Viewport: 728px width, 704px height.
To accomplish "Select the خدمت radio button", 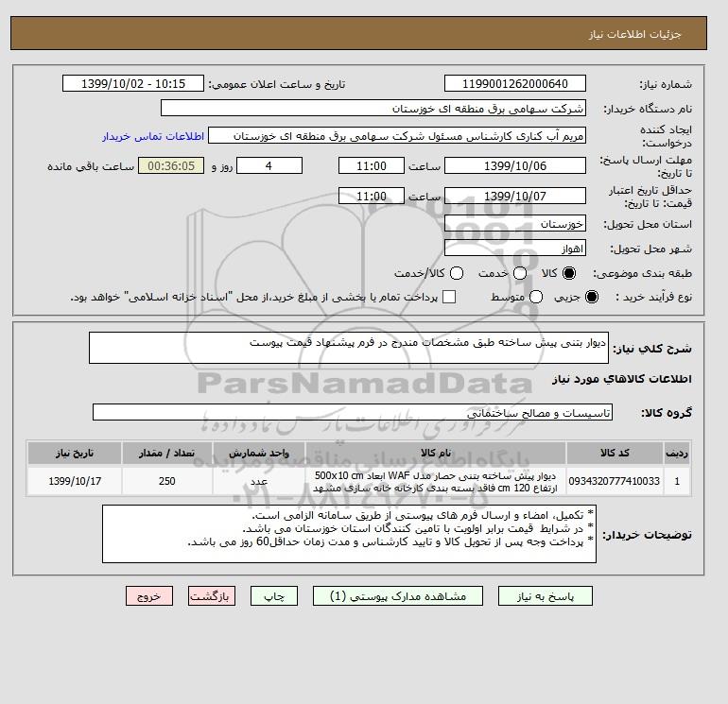I will click(520, 273).
